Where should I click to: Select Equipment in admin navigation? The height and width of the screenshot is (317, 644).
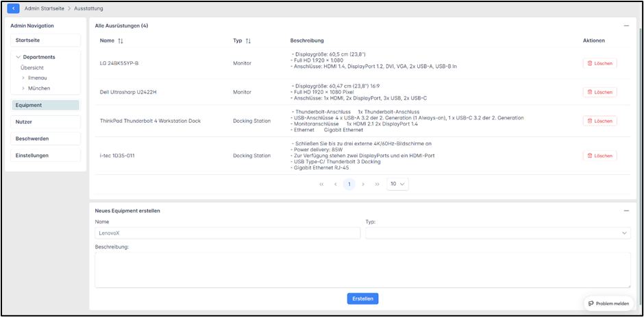click(46, 105)
